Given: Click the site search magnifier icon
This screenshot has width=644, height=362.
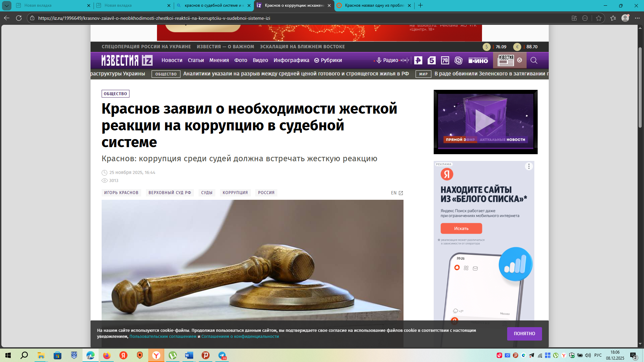Looking at the screenshot, I should point(534,60).
